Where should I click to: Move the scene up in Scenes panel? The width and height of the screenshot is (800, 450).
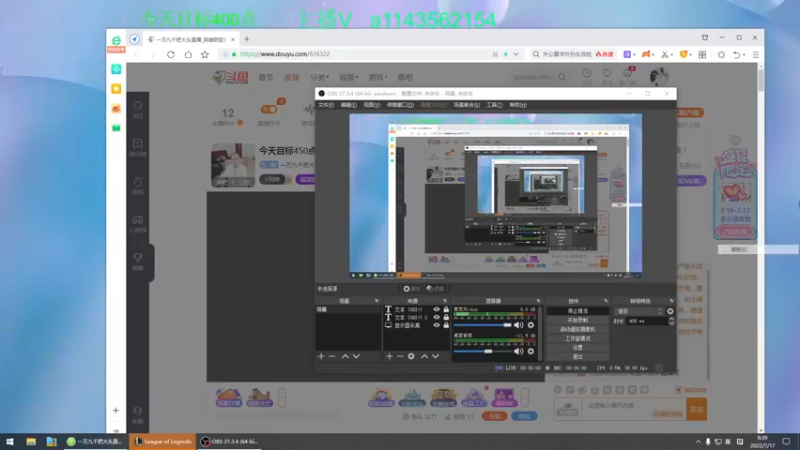(345, 356)
